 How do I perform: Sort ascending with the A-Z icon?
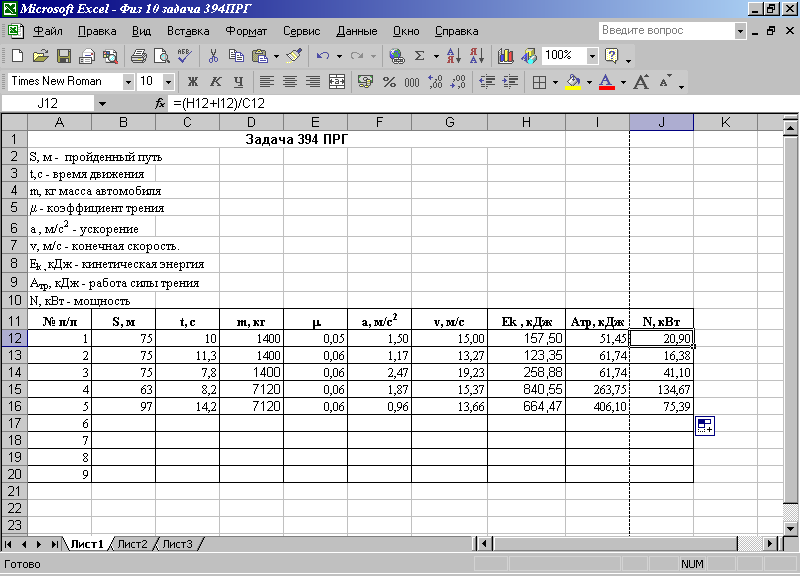(x=453, y=56)
